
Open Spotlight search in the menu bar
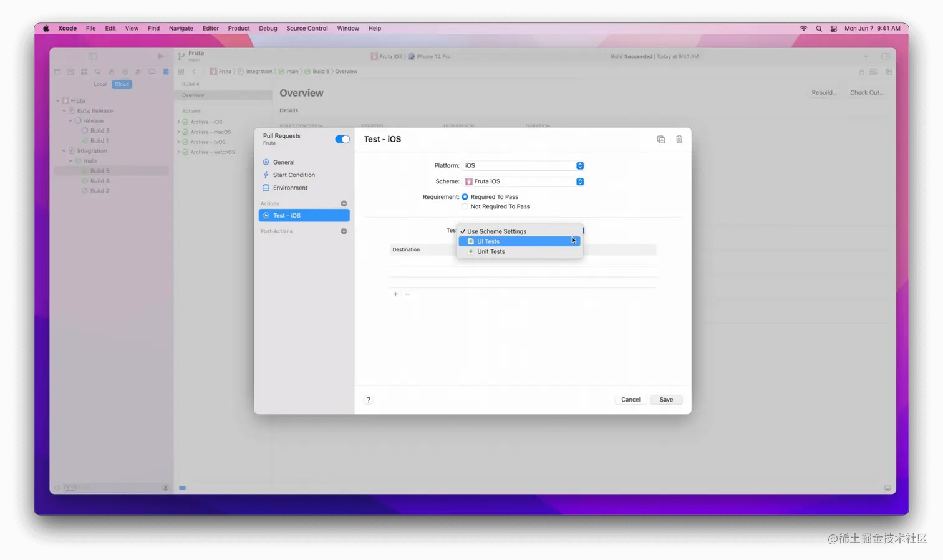point(819,28)
